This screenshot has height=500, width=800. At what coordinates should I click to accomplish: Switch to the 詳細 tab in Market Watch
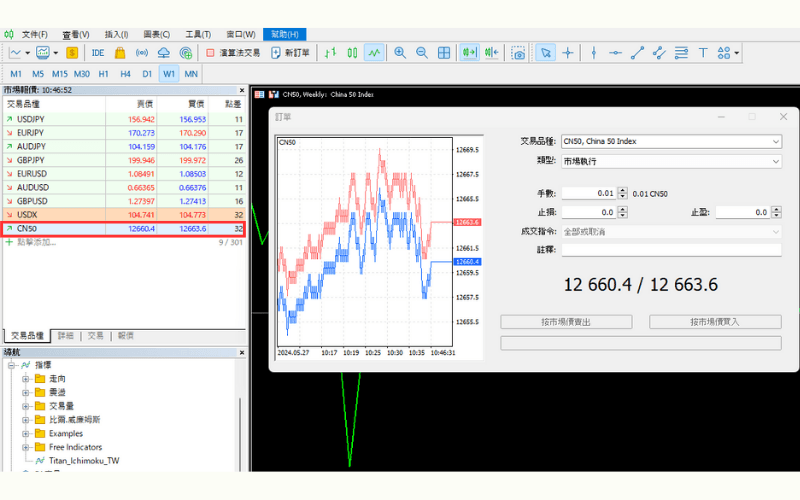(x=66, y=336)
